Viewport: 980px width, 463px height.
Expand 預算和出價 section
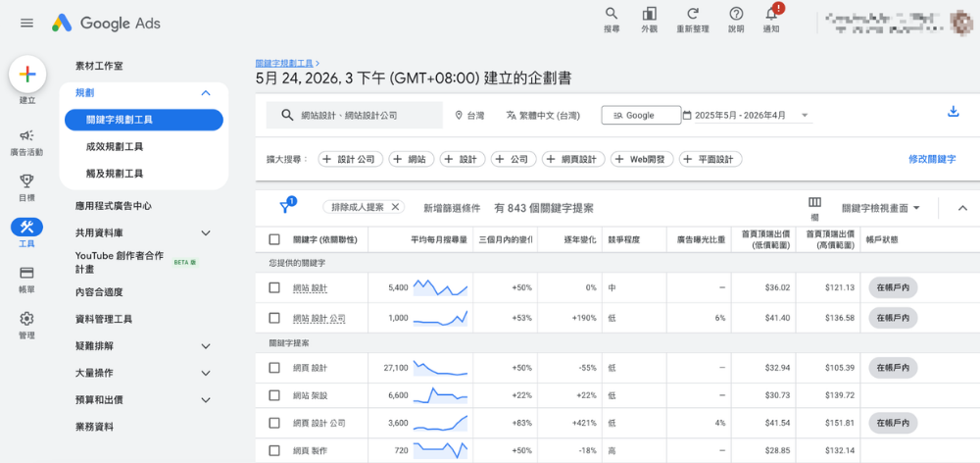click(x=206, y=400)
